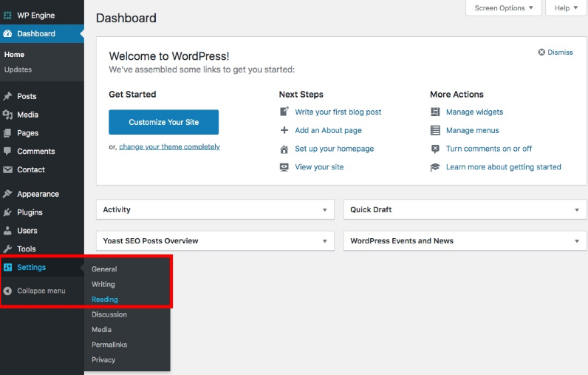
Task: Open the Manage menus link
Action: (473, 130)
